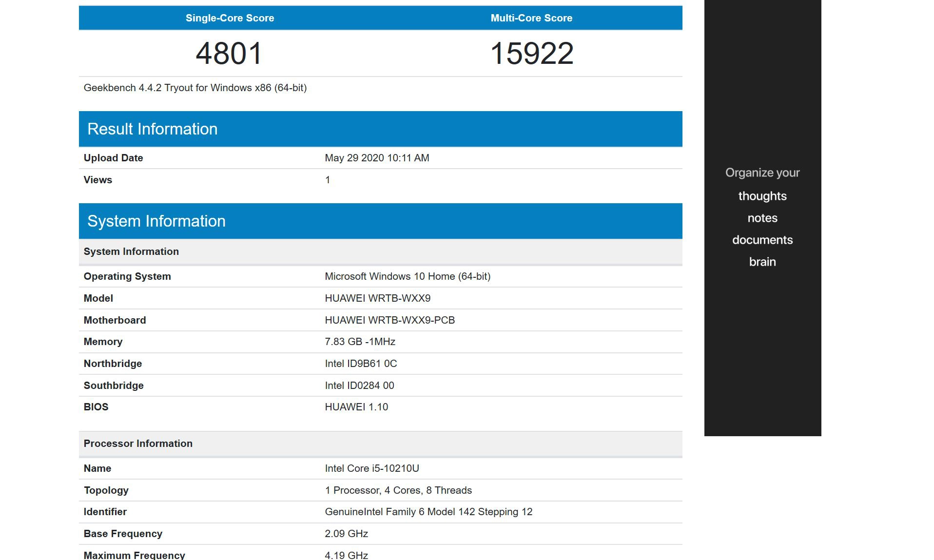Select the 4.19 GHz maximum frequency value
Viewport: 934px width, 560px height.
point(346,555)
